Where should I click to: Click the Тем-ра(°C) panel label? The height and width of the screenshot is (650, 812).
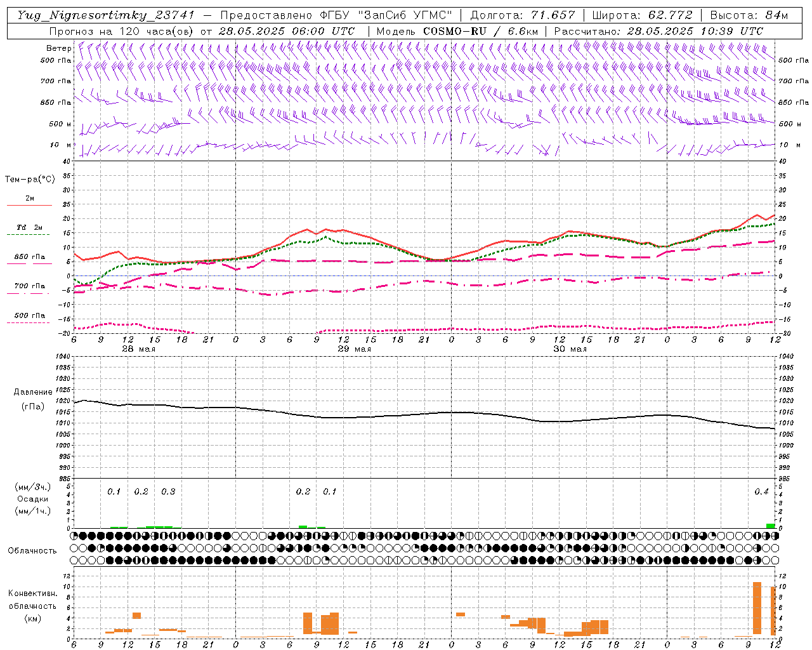point(30,180)
